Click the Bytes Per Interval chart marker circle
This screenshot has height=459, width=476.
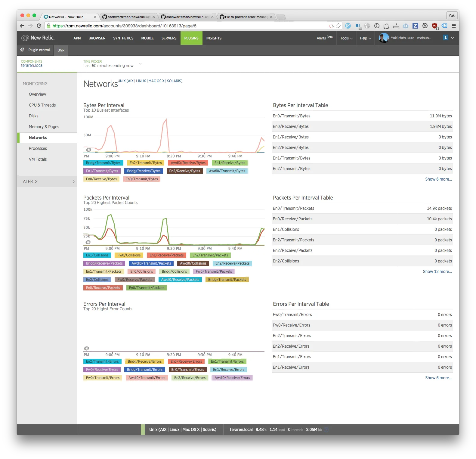tap(88, 150)
